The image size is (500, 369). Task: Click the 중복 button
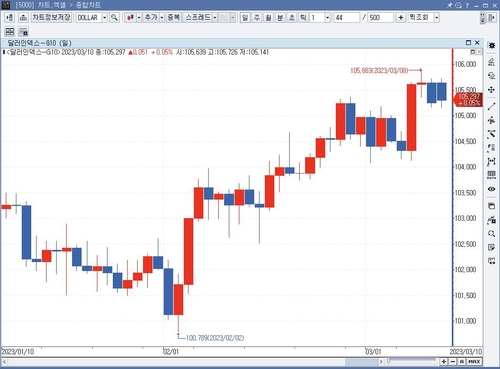coord(173,17)
